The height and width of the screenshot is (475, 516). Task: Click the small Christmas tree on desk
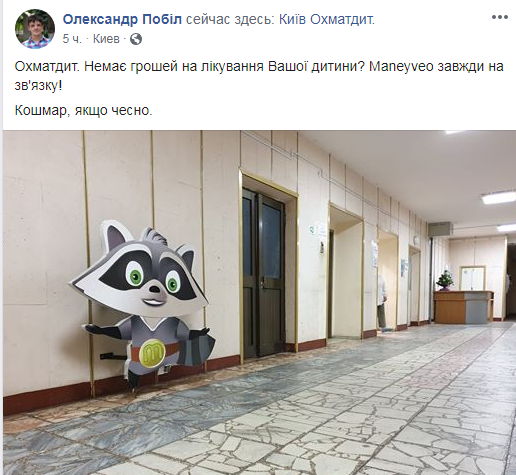click(445, 281)
